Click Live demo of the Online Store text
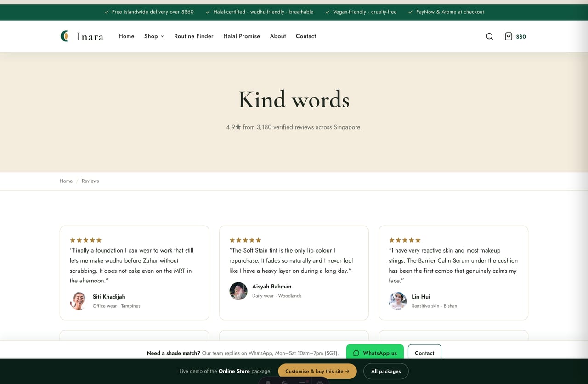Screen dimensions: 588x384 [225, 371]
